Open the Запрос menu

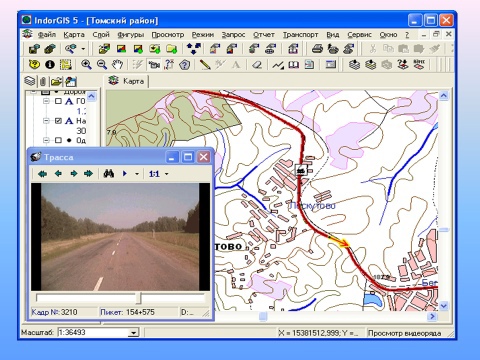tap(233, 35)
